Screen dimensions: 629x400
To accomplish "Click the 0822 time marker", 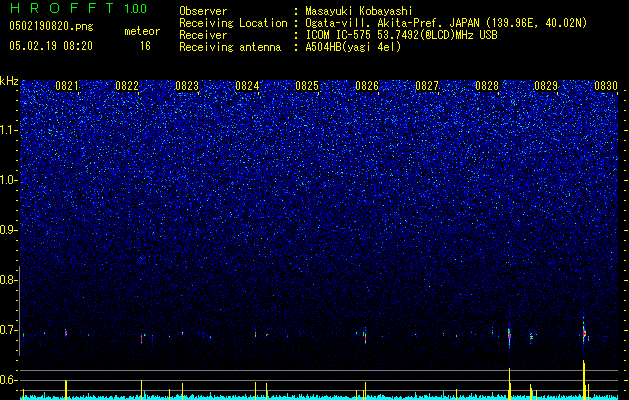I will tap(127, 86).
